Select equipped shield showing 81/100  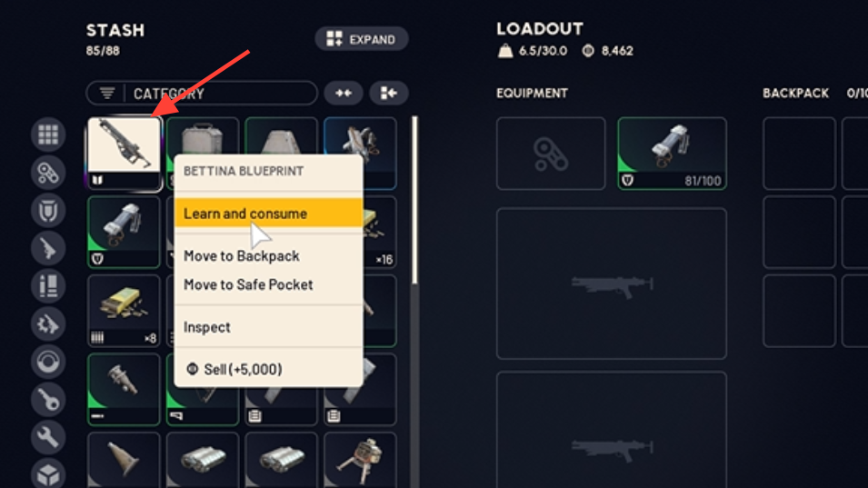[672, 154]
